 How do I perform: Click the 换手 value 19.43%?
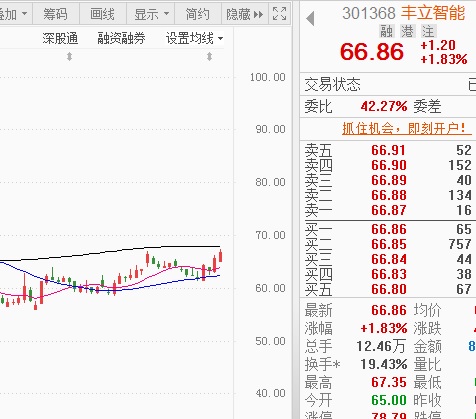pos(384,364)
